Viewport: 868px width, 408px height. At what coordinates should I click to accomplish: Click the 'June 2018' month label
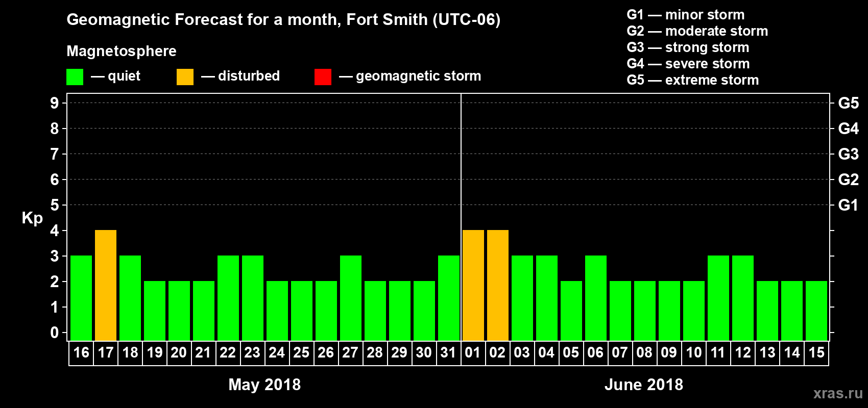644,384
